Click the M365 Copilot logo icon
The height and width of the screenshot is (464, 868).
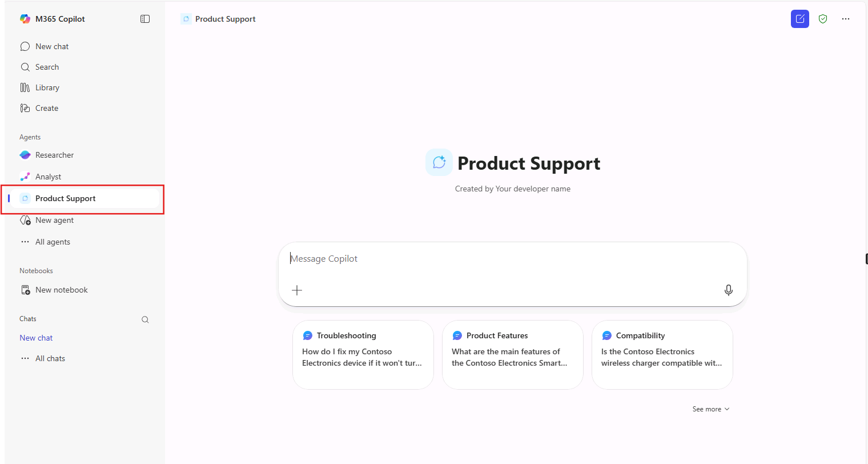click(x=25, y=19)
